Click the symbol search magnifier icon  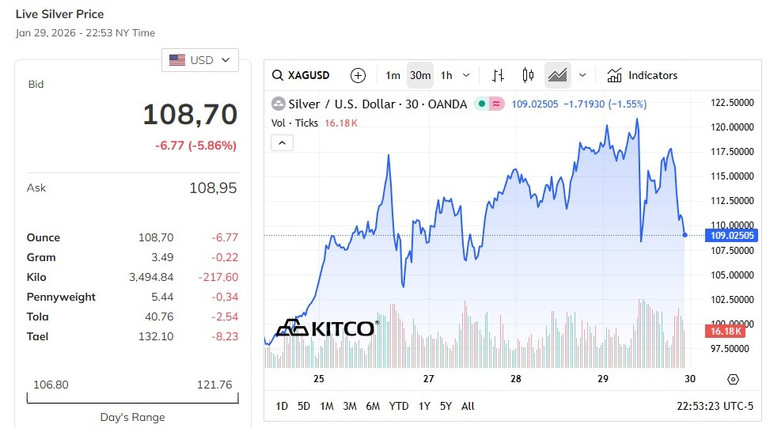tap(278, 75)
